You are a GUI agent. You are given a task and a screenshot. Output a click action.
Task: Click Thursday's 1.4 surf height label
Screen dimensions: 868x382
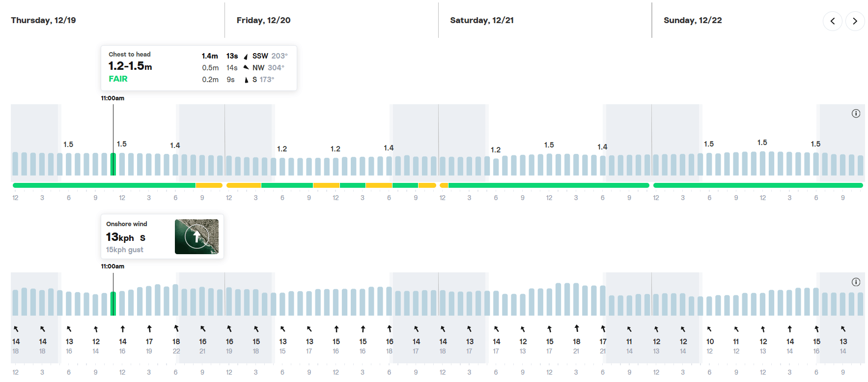pos(175,146)
